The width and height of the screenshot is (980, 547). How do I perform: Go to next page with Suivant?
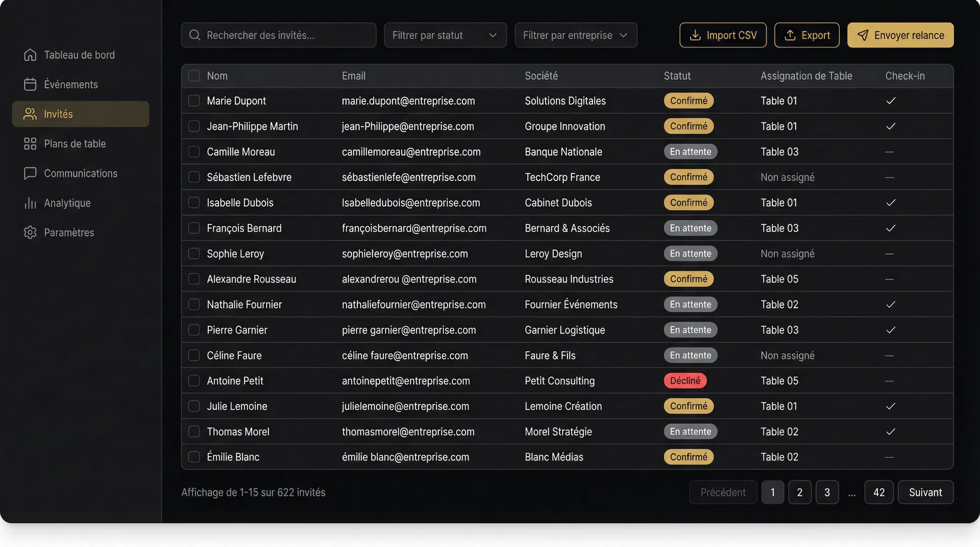tap(925, 492)
